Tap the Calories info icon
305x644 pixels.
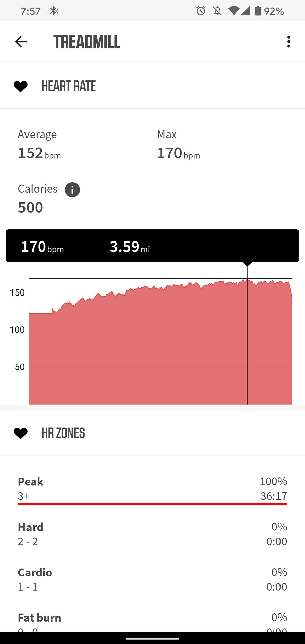coord(72,190)
